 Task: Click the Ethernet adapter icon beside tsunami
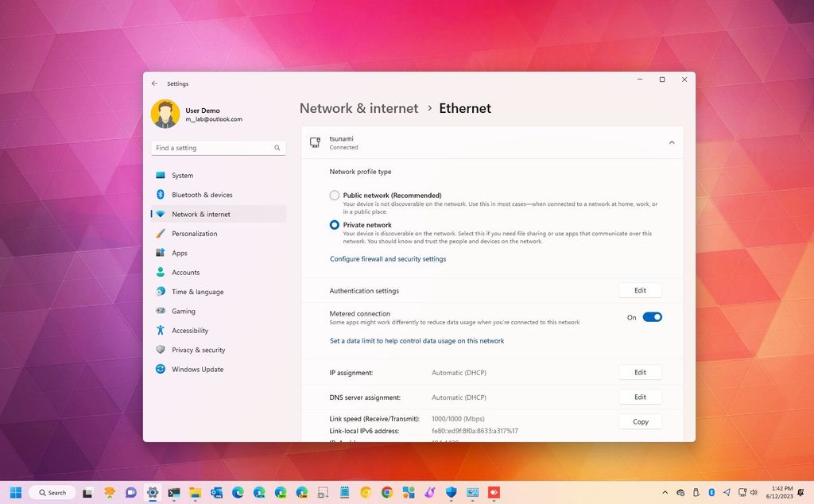coord(314,142)
